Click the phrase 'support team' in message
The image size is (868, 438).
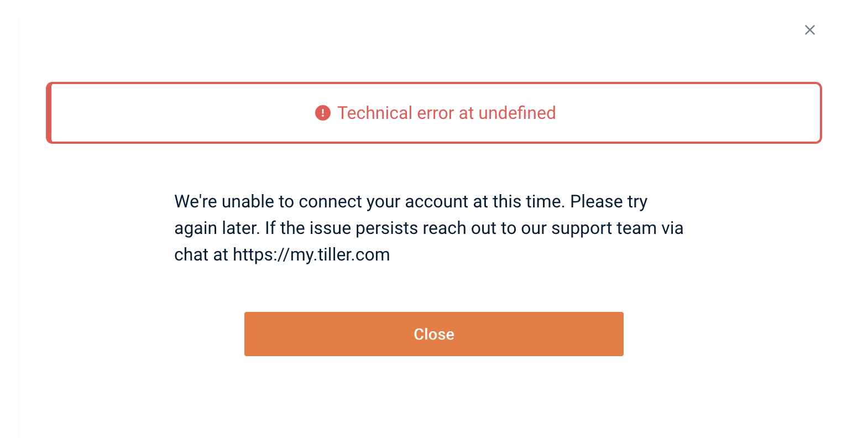604,228
